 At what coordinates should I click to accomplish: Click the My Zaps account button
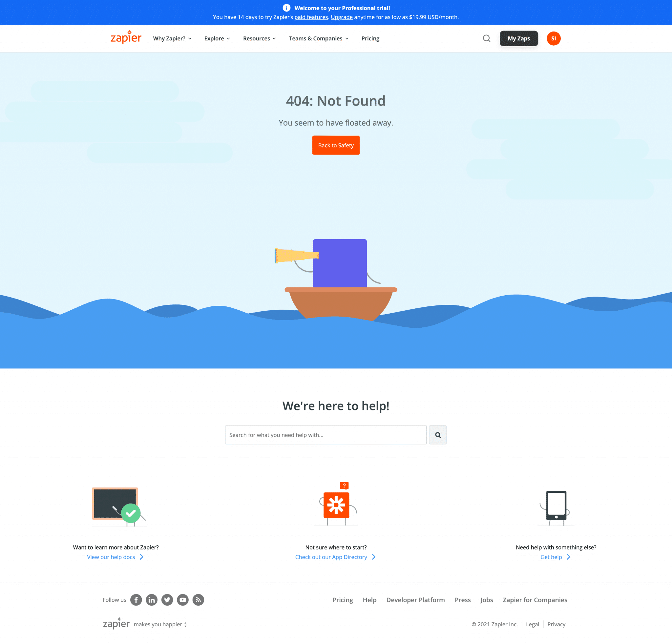tap(518, 38)
